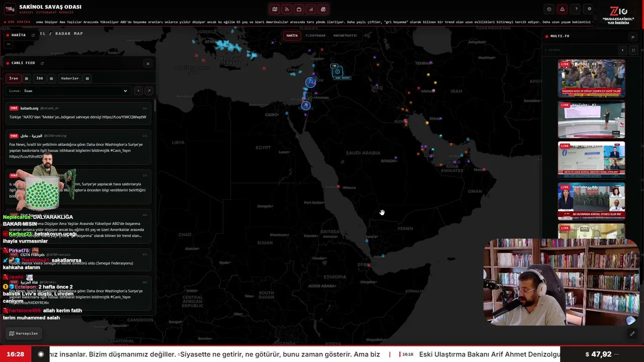The width and height of the screenshot is (644, 362).
Task: Open second live TV thumbnail YouTube #2
Action: tap(591, 120)
